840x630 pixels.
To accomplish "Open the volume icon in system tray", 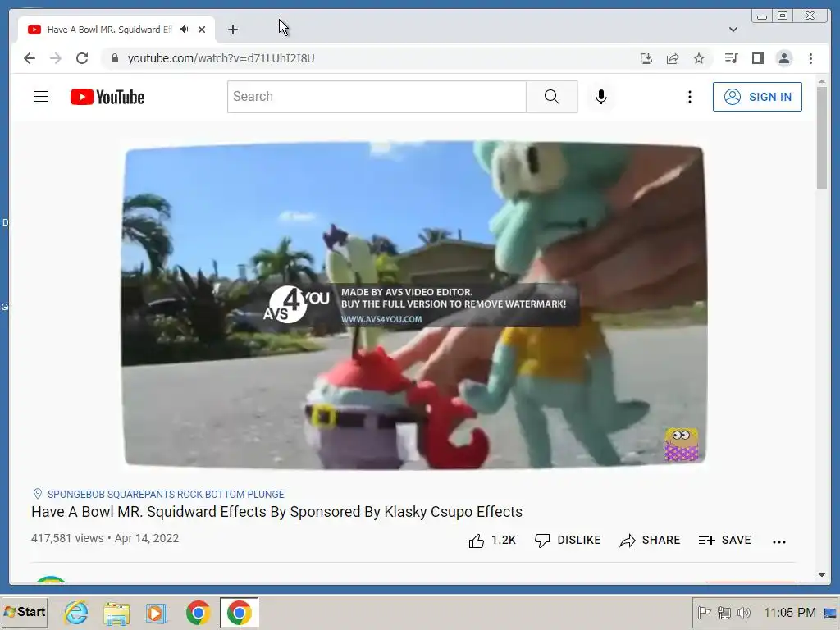I will (743, 612).
